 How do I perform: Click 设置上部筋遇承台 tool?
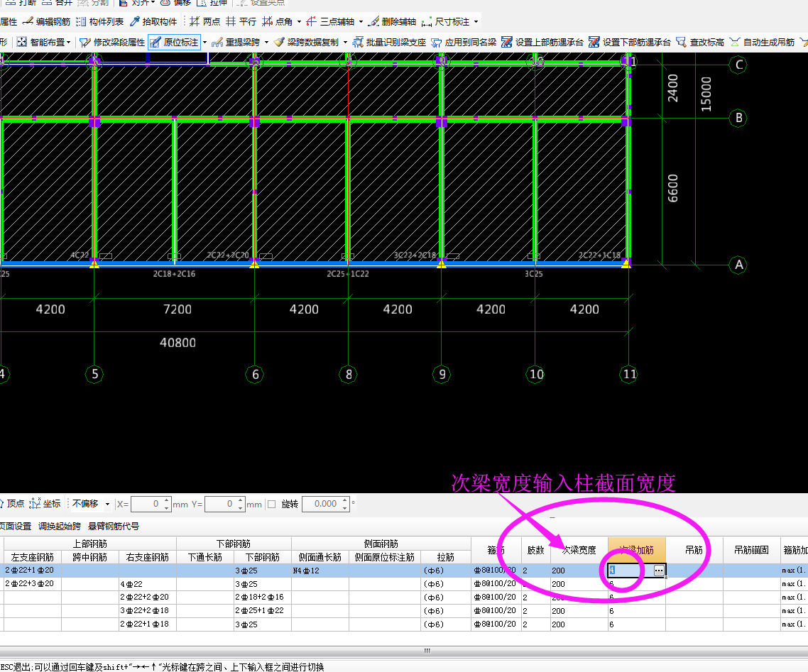pyautogui.click(x=542, y=43)
